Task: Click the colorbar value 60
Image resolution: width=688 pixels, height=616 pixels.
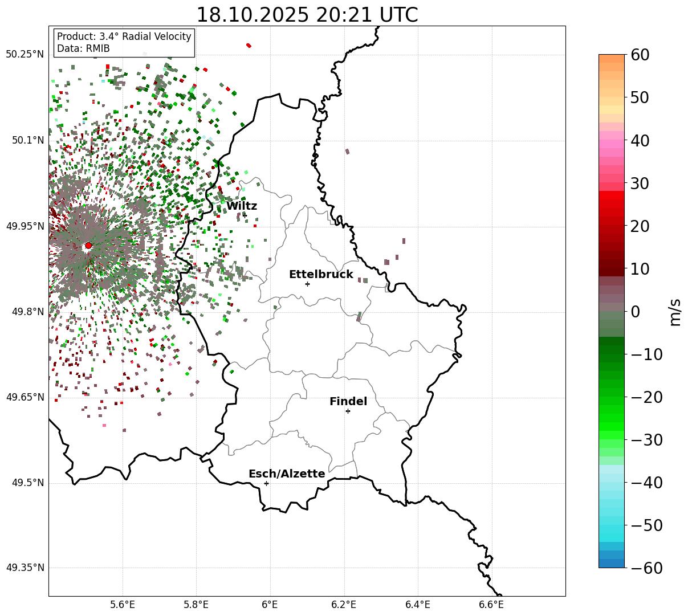Action: click(640, 55)
